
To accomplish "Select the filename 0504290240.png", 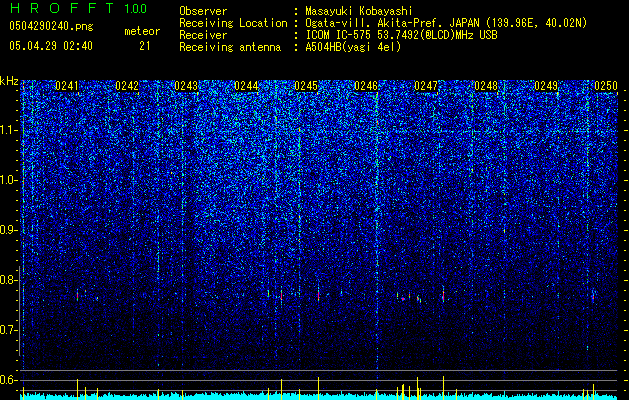I will point(51,26).
